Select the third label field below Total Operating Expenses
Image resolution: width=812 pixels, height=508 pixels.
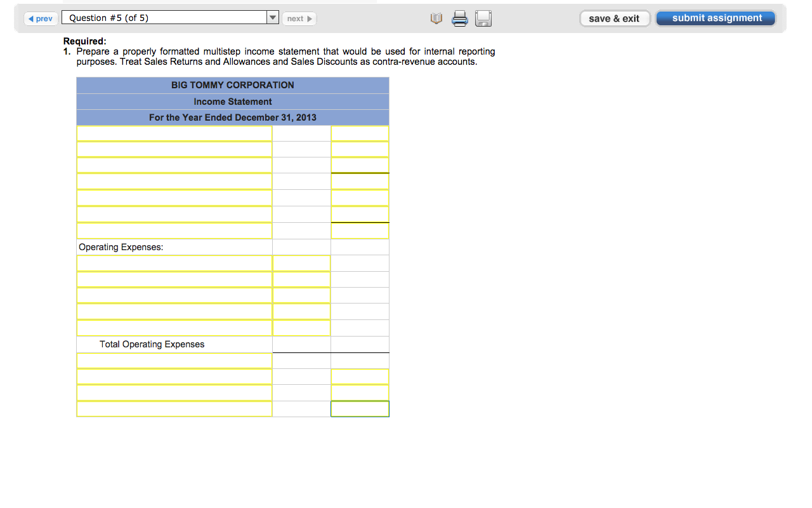(174, 393)
